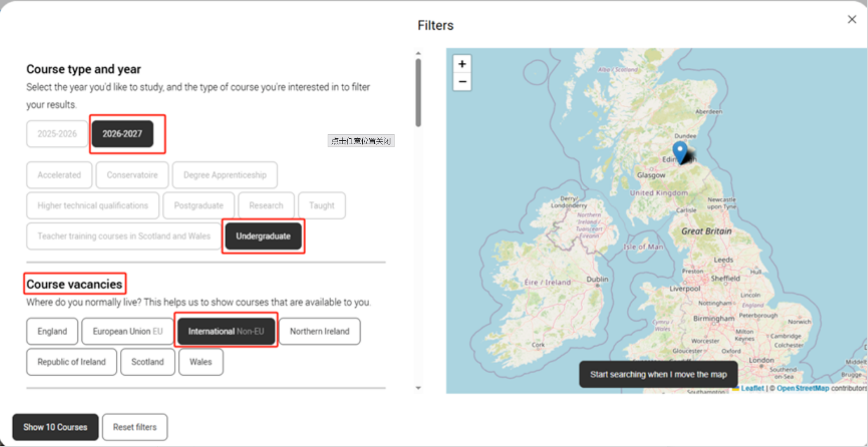
Task: Reset filters
Action: (x=135, y=427)
